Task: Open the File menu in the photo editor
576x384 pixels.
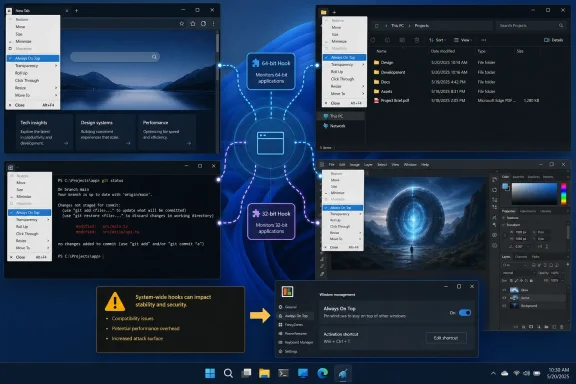Action: pos(331,165)
